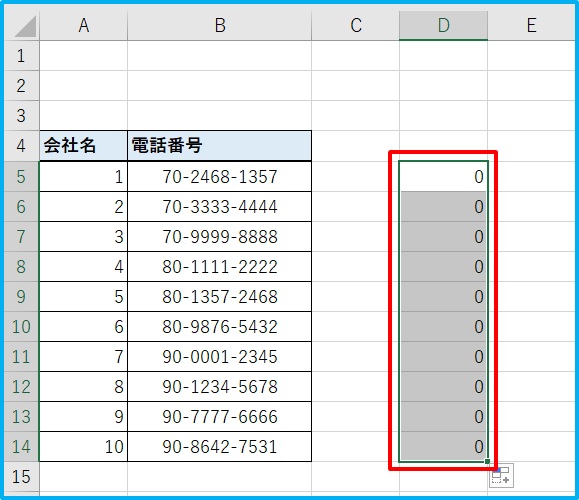
Task: Select cell with 70-2468-1357
Action: click(x=220, y=177)
